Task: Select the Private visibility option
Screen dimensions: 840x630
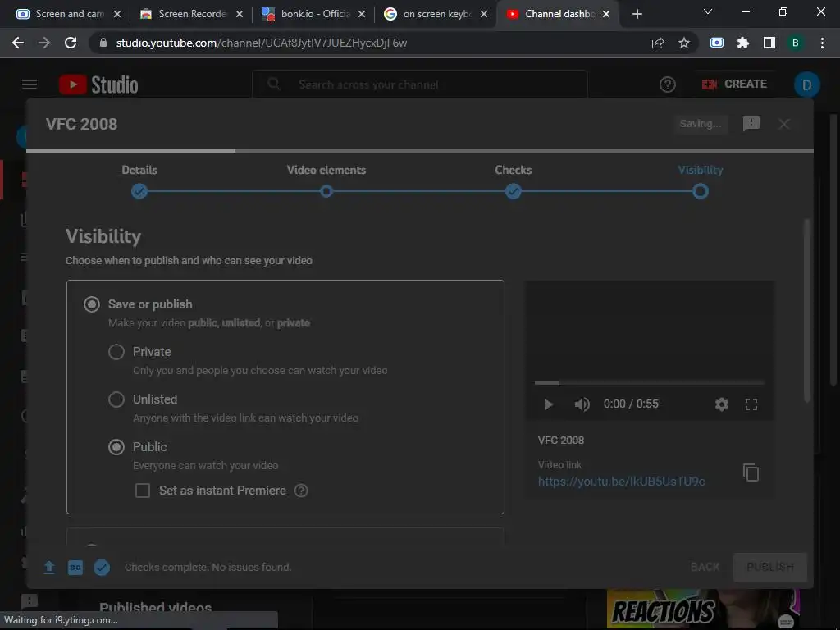Action: pos(116,352)
